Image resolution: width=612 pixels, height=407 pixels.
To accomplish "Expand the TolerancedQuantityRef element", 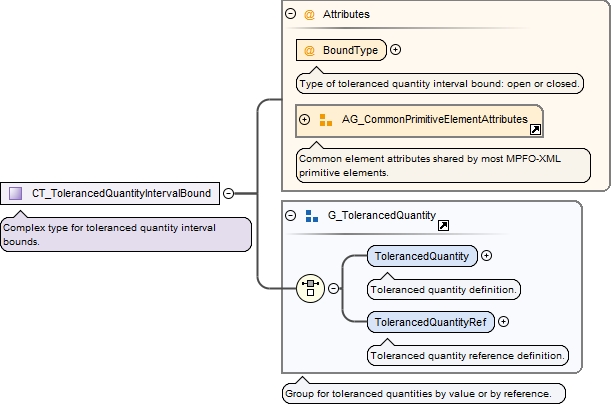I will click(x=503, y=322).
